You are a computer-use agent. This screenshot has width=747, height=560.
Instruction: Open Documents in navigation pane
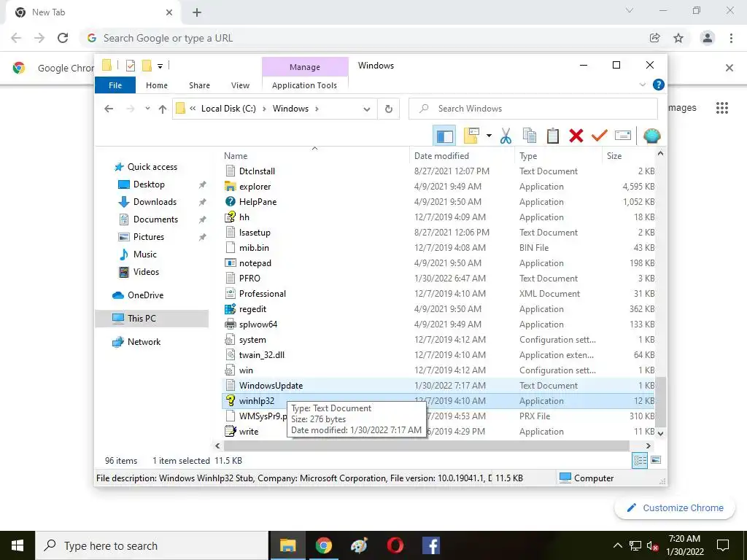click(x=155, y=219)
